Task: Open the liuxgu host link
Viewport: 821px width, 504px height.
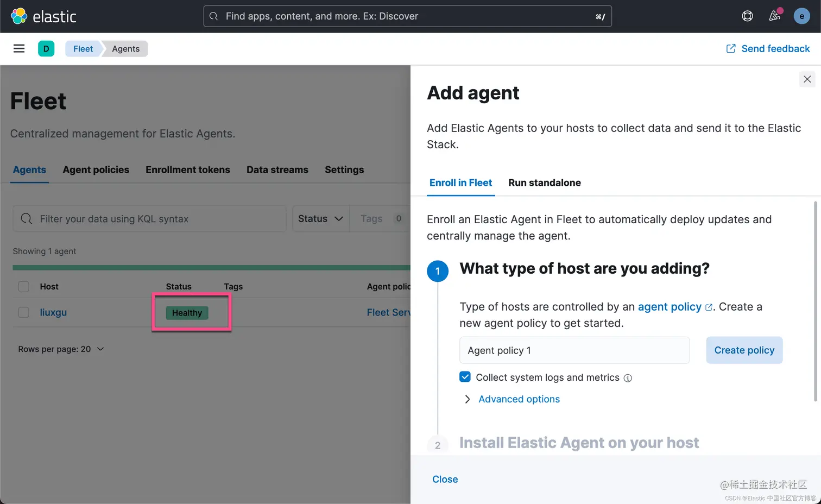Action: (53, 312)
